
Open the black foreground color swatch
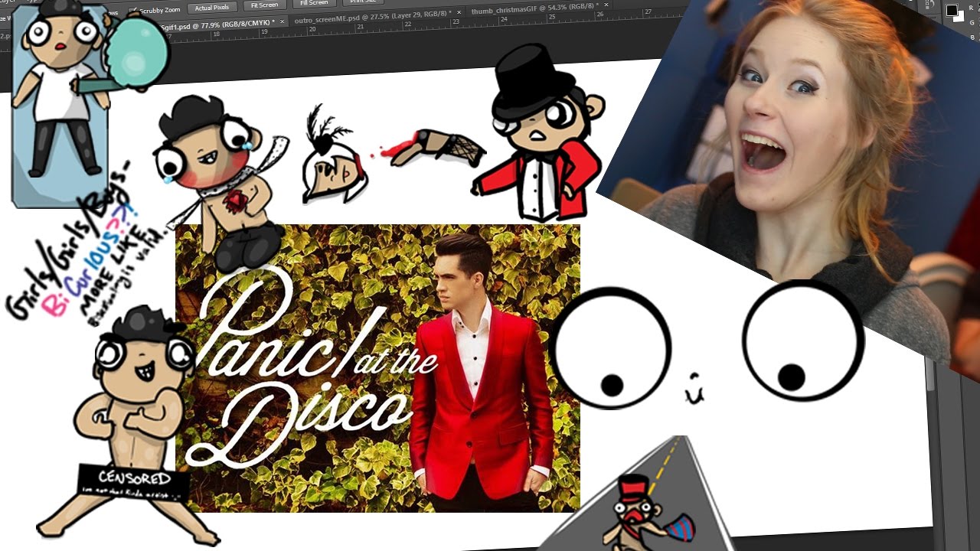tap(952, 10)
